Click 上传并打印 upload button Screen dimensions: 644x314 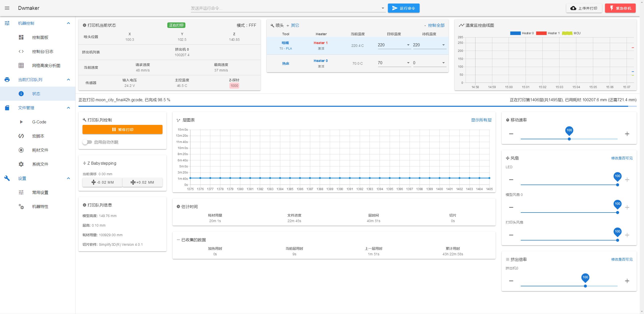click(584, 8)
